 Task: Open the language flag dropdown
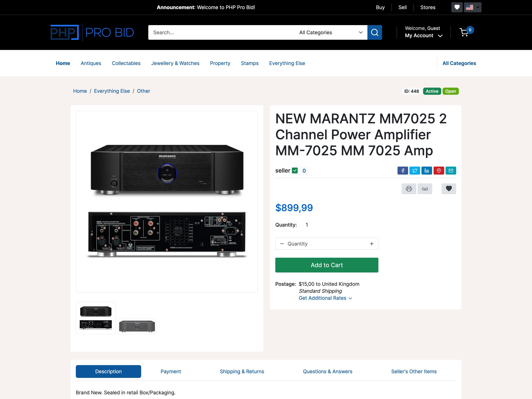pyautogui.click(x=472, y=7)
